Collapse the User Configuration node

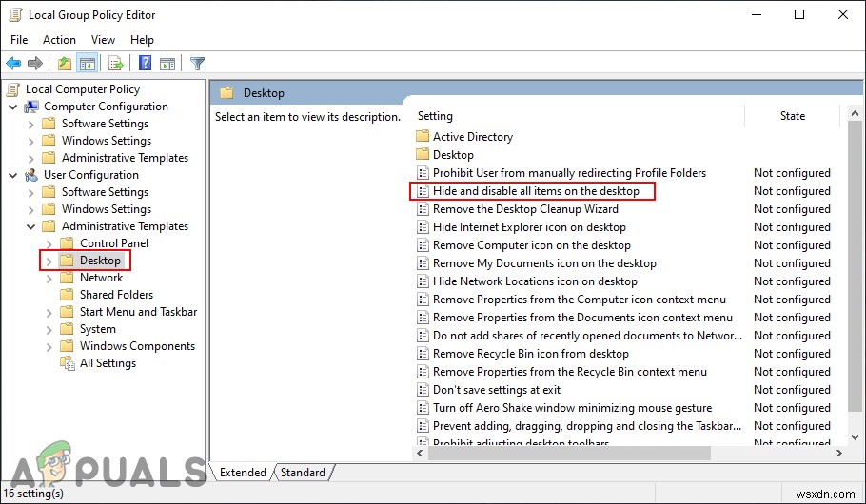pos(12,175)
